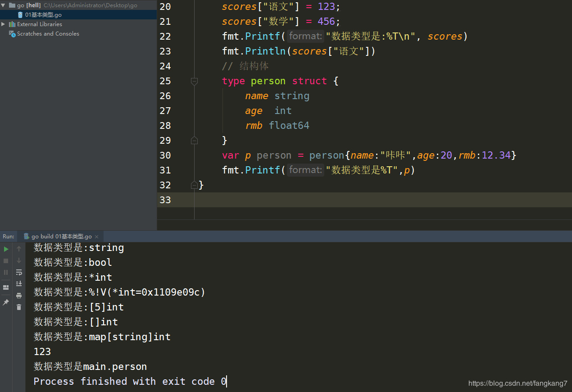Image resolution: width=572 pixels, height=392 pixels.
Task: Select file 01基本类型.go in project tree
Action: (43, 15)
